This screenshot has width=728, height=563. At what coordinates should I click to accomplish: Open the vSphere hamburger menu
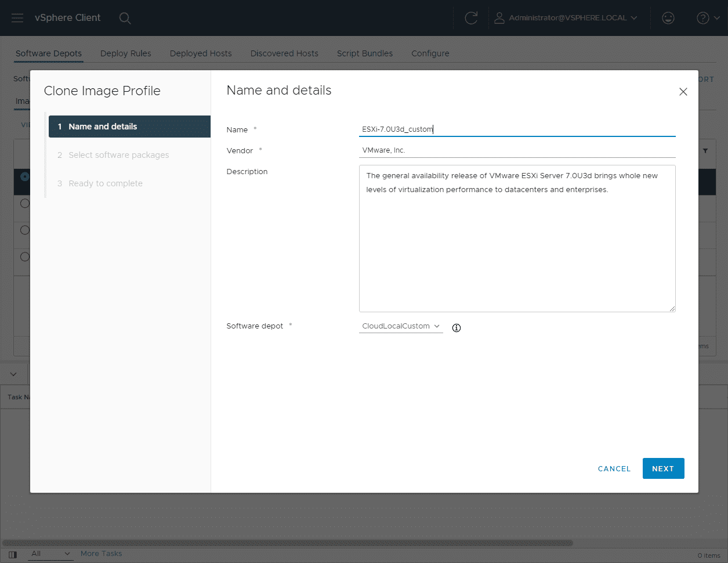(17, 18)
